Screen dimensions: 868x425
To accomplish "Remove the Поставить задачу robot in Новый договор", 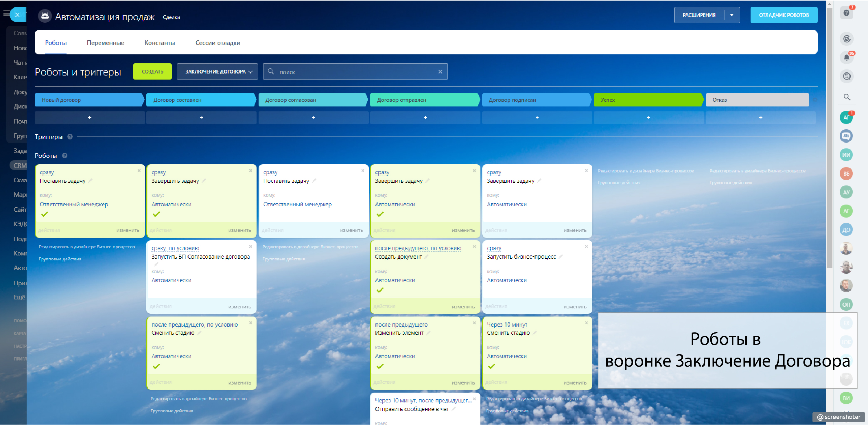I will [x=139, y=170].
